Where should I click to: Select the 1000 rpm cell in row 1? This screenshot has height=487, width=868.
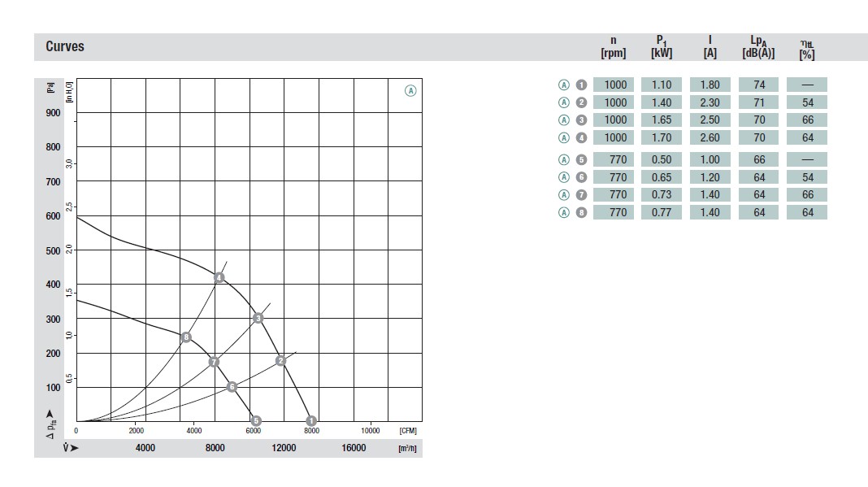(x=614, y=85)
